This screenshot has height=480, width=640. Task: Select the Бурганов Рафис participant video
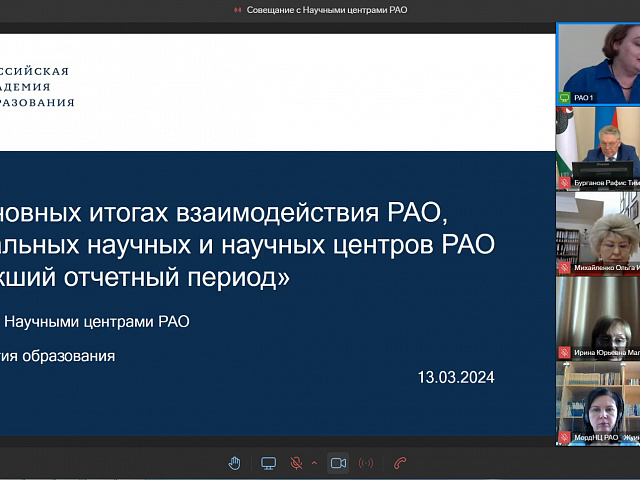click(x=598, y=148)
